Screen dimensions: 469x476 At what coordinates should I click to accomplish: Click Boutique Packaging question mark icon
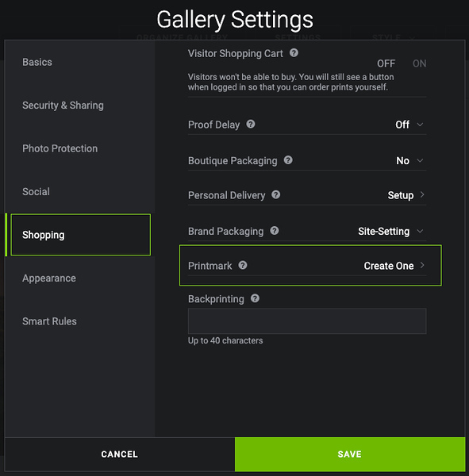point(288,160)
